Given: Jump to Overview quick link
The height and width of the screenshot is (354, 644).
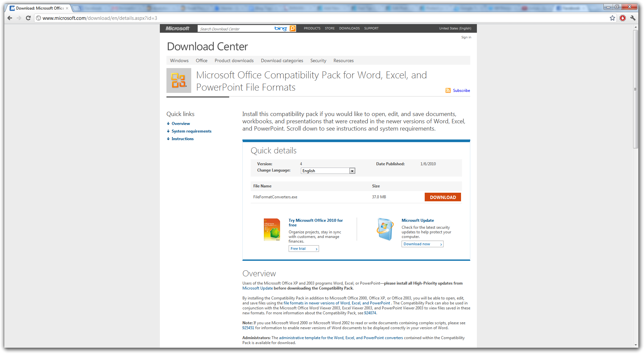Looking at the screenshot, I should [x=181, y=124].
